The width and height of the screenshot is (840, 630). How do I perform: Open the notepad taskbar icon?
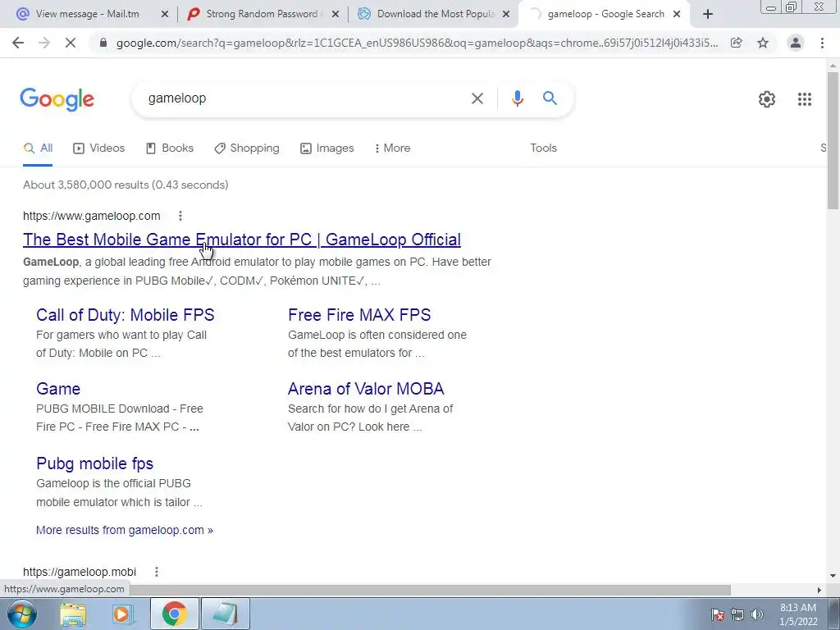tap(225, 614)
